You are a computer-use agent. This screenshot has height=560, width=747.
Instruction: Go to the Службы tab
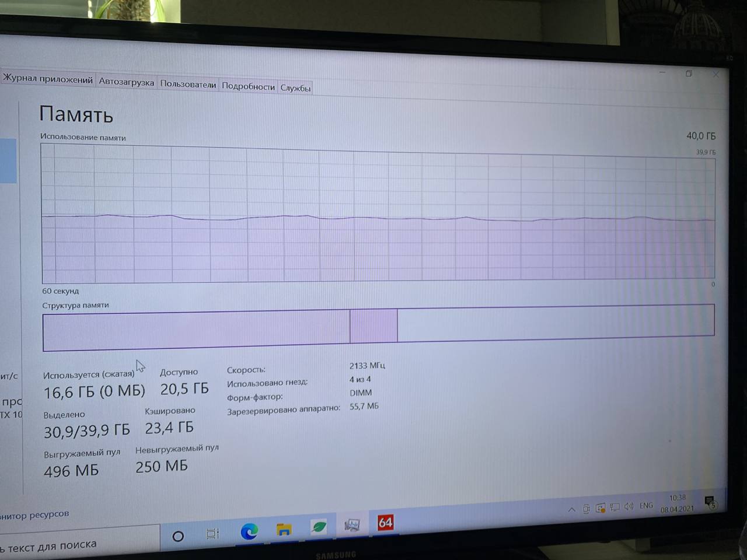pyautogui.click(x=295, y=88)
